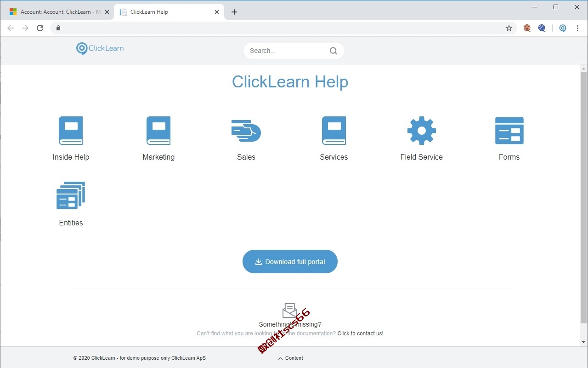
Task: Click the Services label
Action: [x=334, y=157]
